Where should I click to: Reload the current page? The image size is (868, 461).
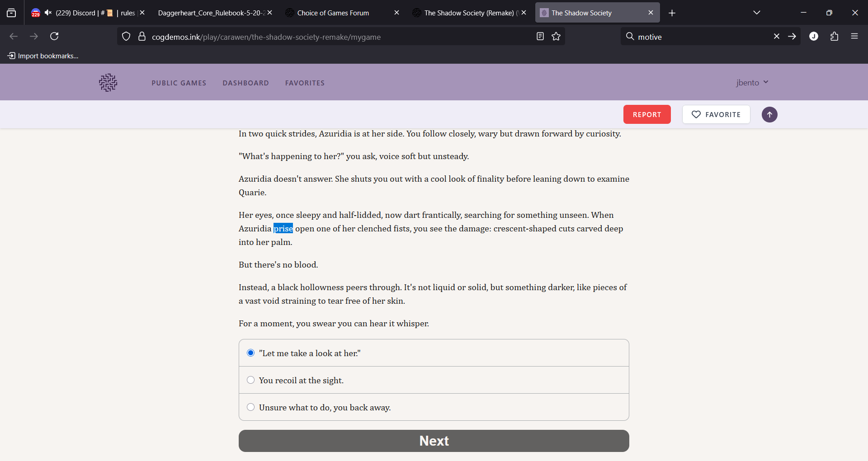pos(54,36)
